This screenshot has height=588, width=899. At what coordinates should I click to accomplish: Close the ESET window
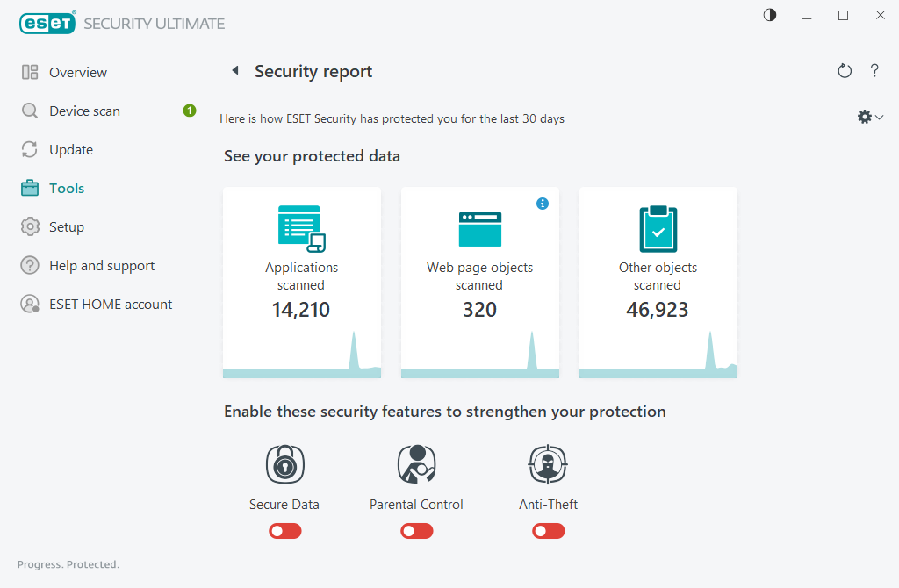880,16
